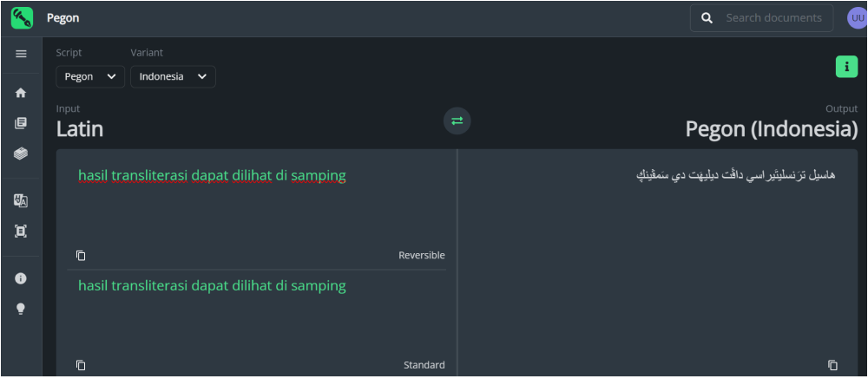
Task: Click the green Pegon app logo
Action: coord(22,17)
